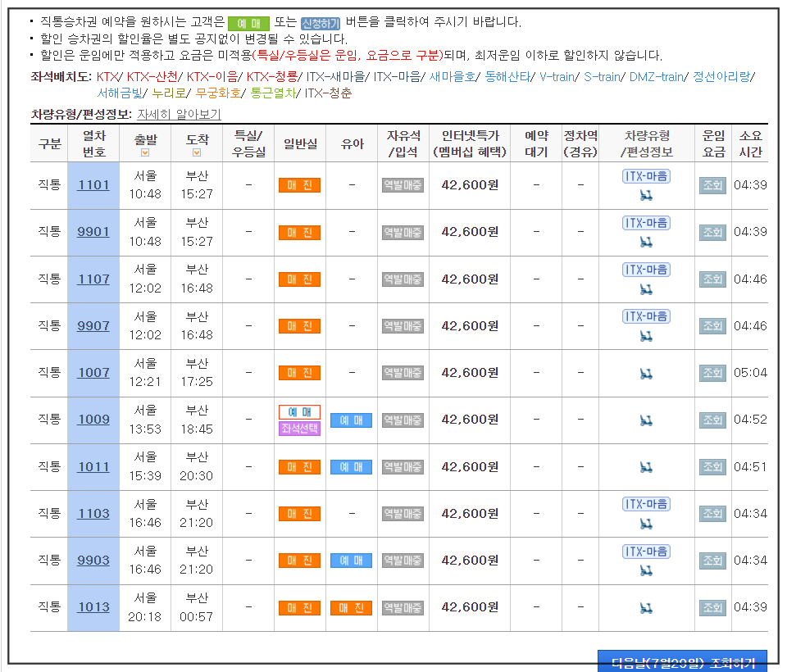This screenshot has width=787, height=672.
Task: Click 조회 fare lookup for train 9907
Action: pos(712,326)
